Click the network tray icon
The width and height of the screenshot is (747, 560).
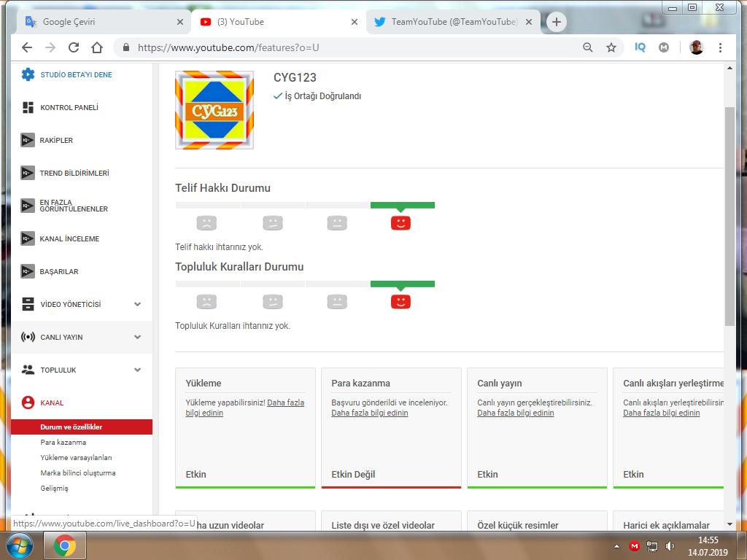click(651, 546)
